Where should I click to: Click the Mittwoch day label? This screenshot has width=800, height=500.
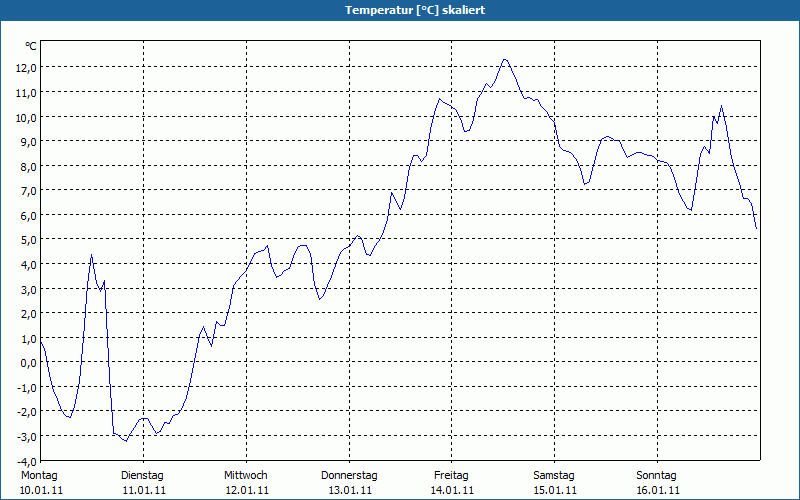tap(246, 475)
